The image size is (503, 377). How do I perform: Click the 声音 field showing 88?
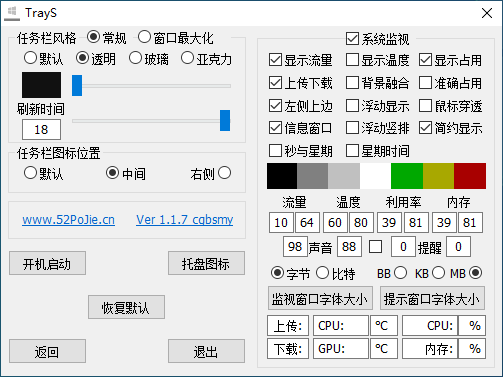coord(349,247)
